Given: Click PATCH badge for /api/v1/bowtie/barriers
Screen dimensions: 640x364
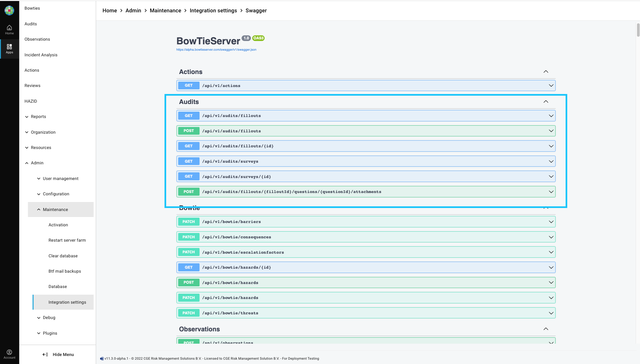Looking at the screenshot, I should [189, 222].
